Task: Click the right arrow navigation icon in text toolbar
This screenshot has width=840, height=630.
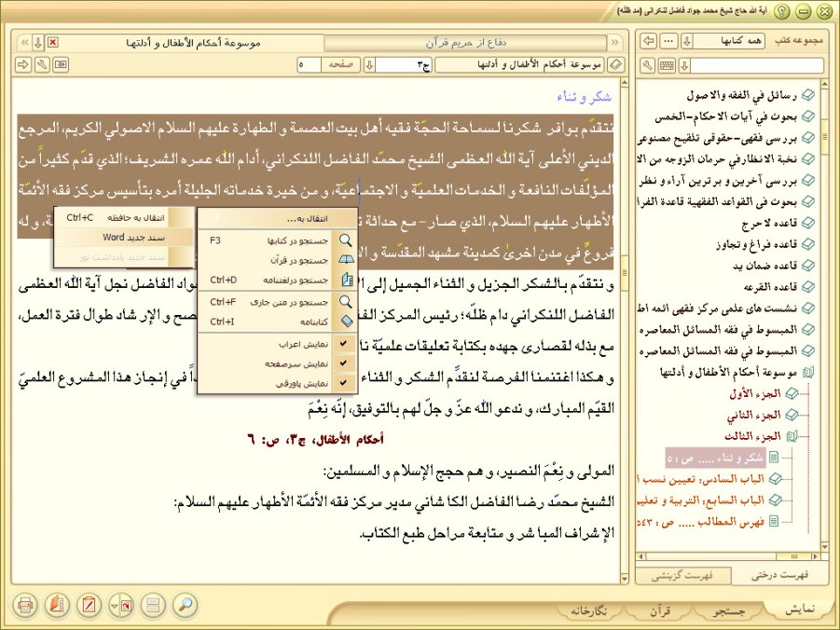Action: (23, 65)
